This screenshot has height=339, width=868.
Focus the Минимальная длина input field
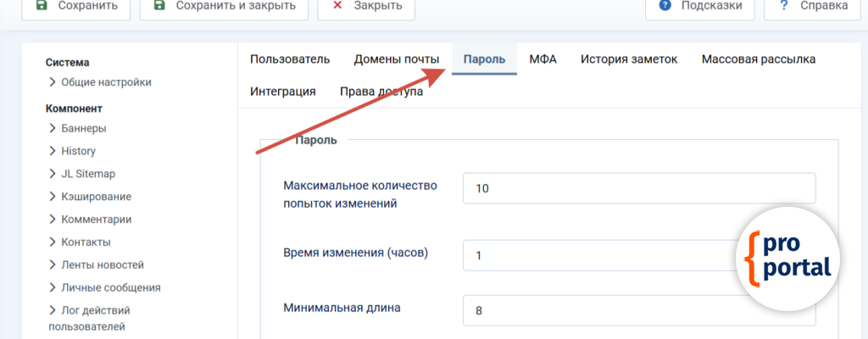(x=638, y=310)
